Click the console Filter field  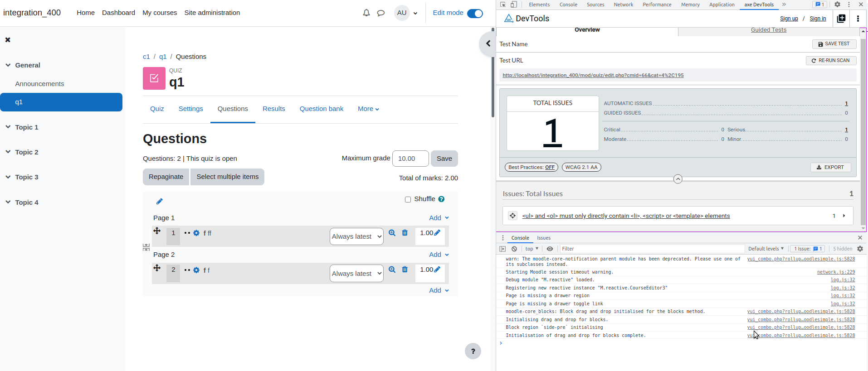tap(652, 249)
